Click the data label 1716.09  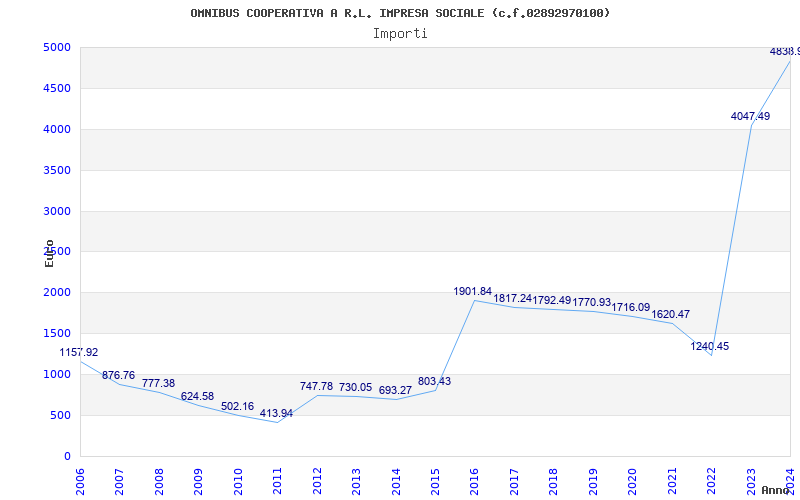click(x=631, y=308)
